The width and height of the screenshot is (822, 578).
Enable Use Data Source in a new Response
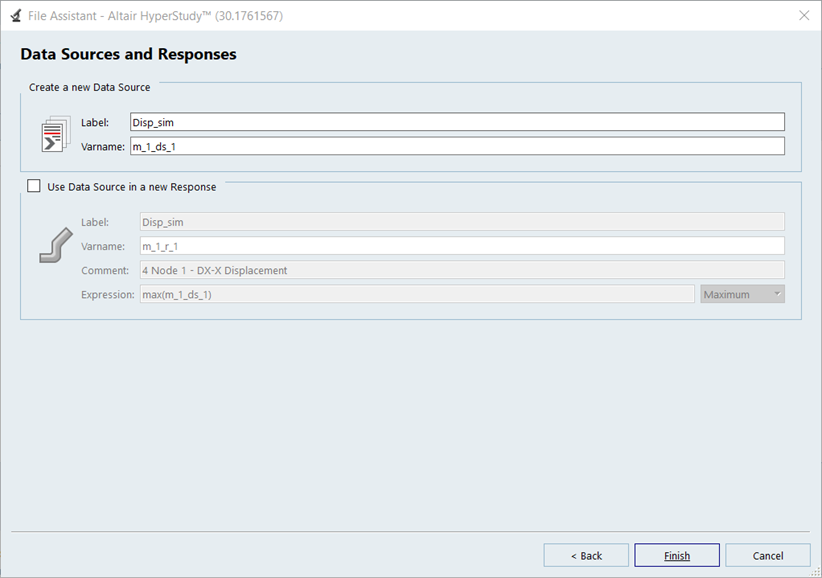[x=34, y=186]
